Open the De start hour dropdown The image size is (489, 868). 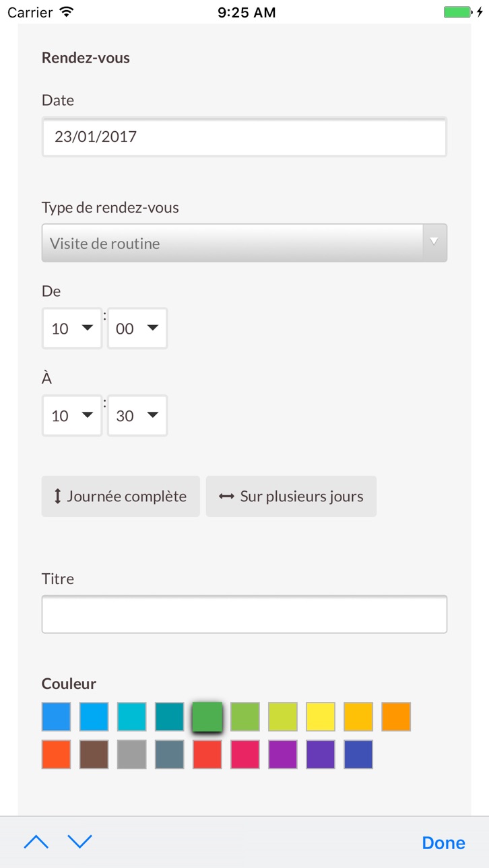(72, 328)
